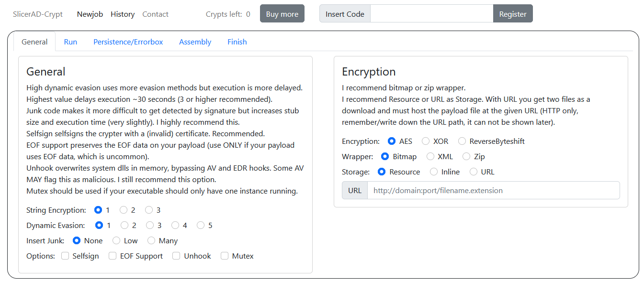Viewport: 644px width, 282px height.
Task: Set String Encryption to 2
Action: [124, 210]
